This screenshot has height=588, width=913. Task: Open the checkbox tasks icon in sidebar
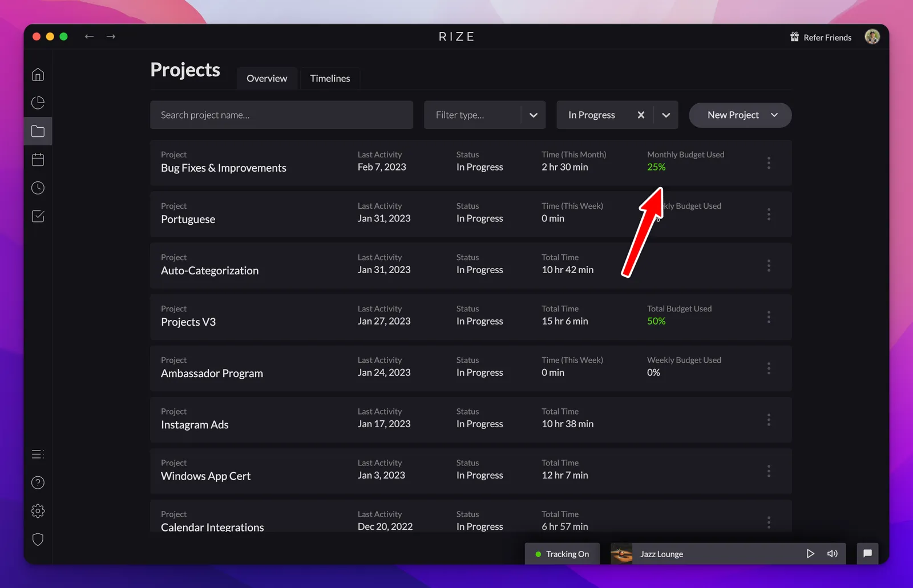(x=38, y=216)
